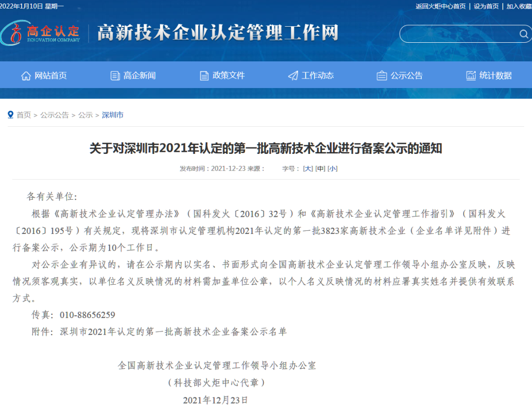Go to 公示公告 in the breadcrumb
Screen dimensions: 532x414
click(55, 115)
